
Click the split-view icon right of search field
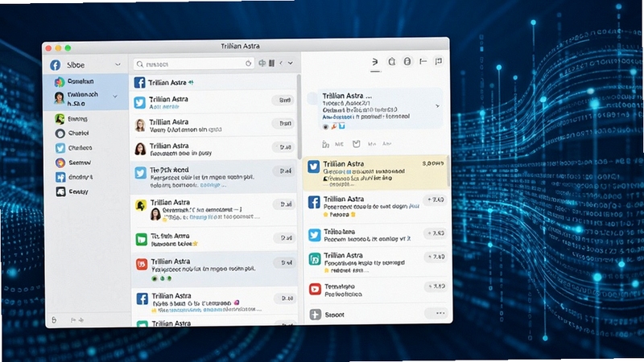(262, 64)
